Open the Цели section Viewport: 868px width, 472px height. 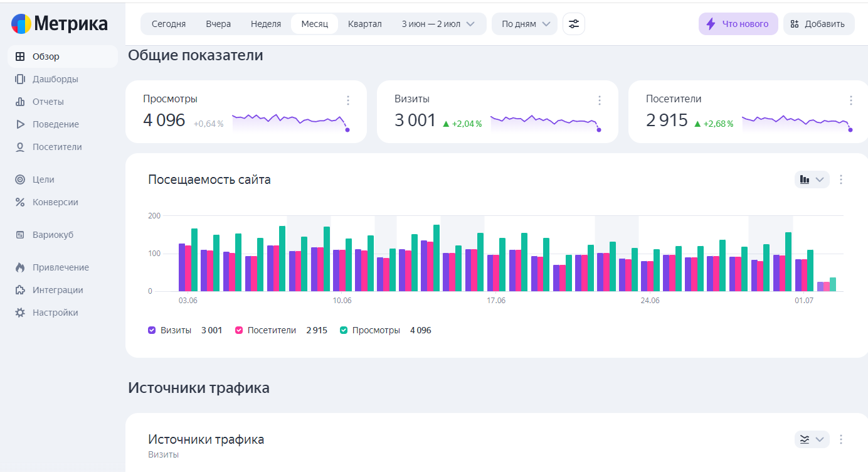[x=43, y=179]
